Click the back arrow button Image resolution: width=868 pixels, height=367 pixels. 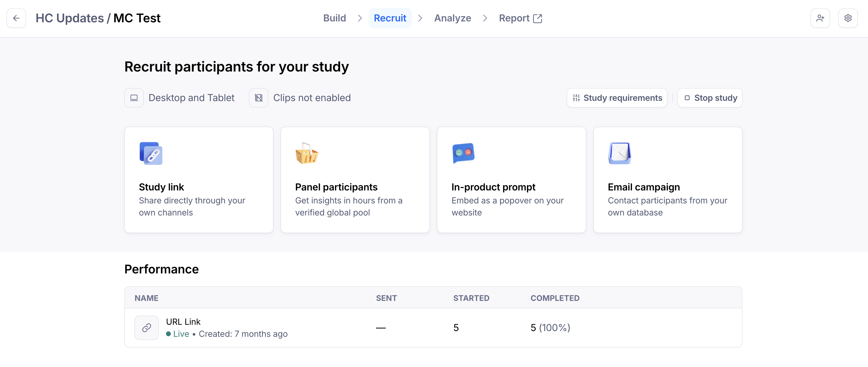16,18
